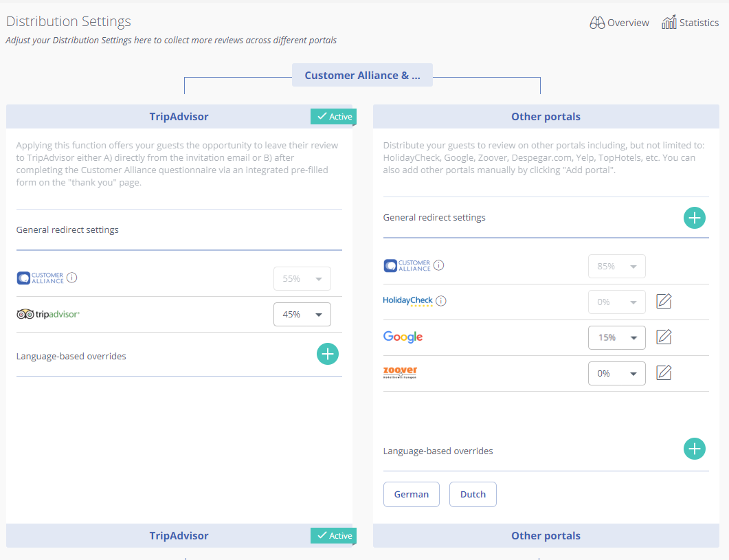Screen dimensions: 729x560
Task: Add a general redirect setting in Other portals
Action: click(695, 218)
